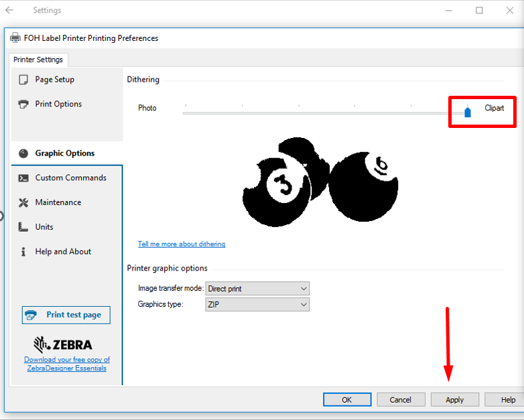Click the Zebra logo
Image resolution: width=524 pixels, height=420 pixels.
[x=63, y=344]
